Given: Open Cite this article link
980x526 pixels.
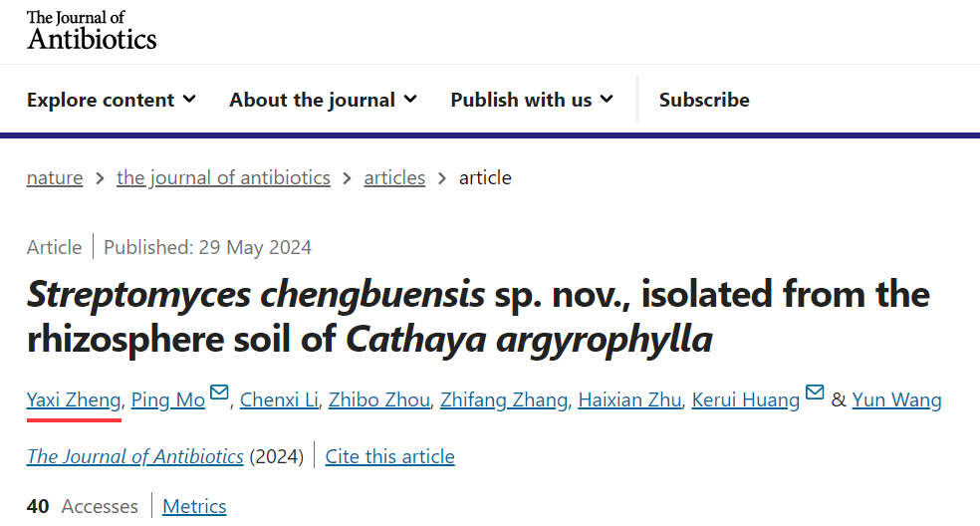Looking at the screenshot, I should (x=390, y=456).
